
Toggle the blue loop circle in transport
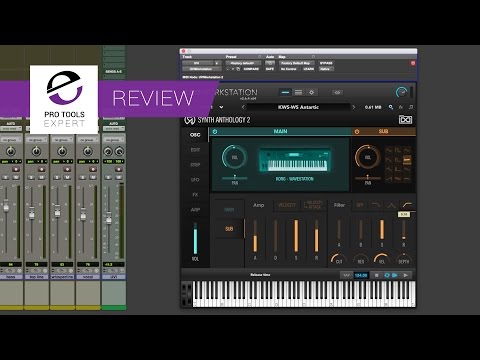pyautogui.click(x=387, y=275)
